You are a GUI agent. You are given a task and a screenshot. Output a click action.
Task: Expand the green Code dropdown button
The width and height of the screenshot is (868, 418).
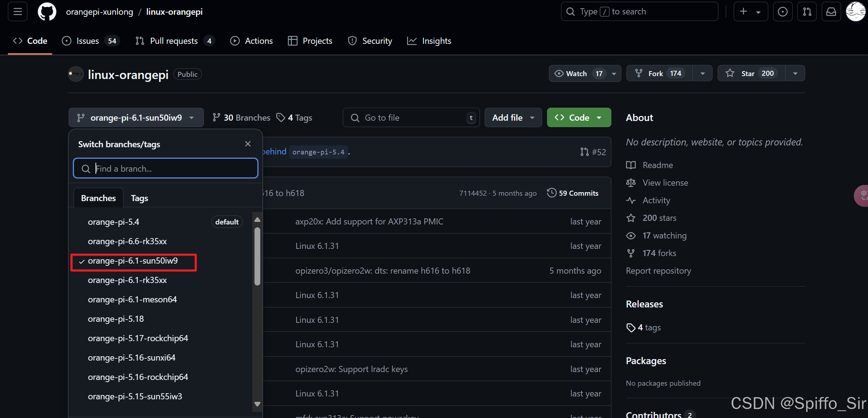click(x=579, y=118)
